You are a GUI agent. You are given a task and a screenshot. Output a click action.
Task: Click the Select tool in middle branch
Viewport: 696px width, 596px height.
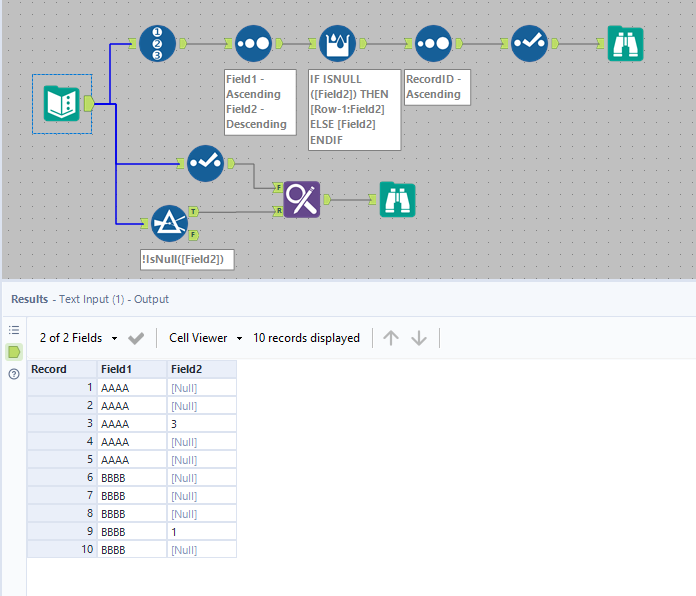(x=205, y=164)
